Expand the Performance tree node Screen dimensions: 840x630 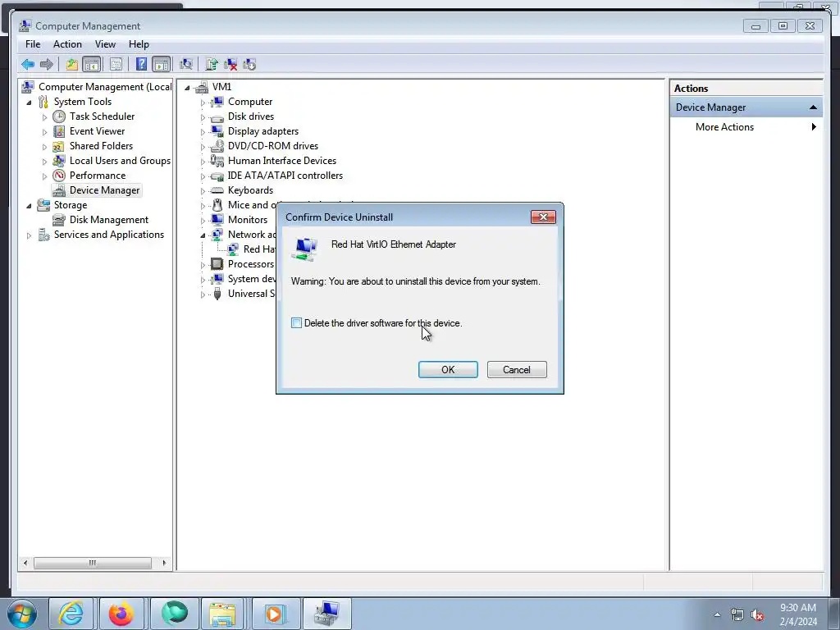(x=44, y=176)
